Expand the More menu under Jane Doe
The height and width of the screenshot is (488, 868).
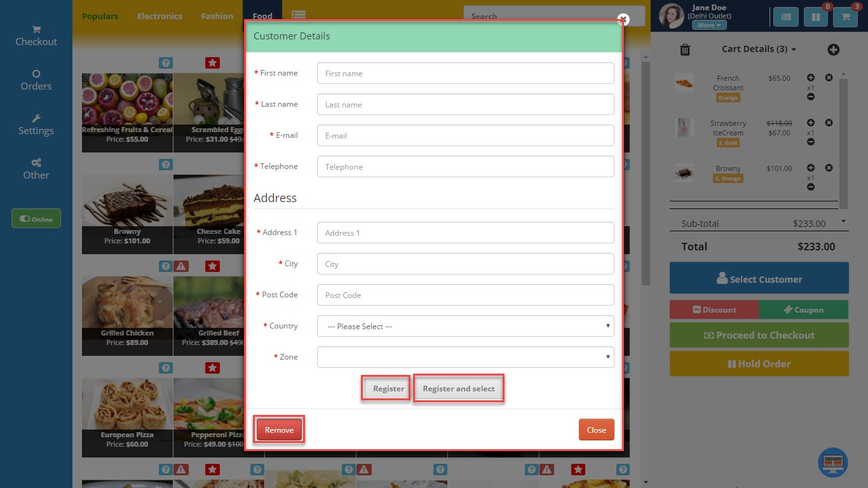[x=709, y=25]
